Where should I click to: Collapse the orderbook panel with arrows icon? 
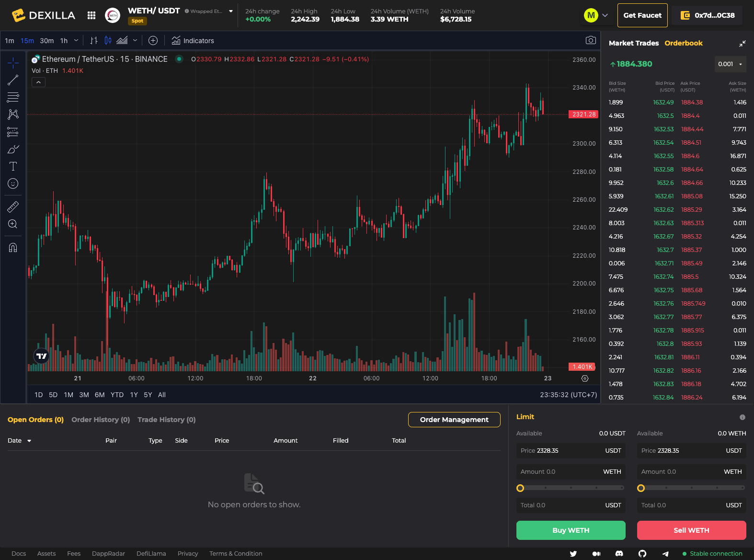coord(742,44)
